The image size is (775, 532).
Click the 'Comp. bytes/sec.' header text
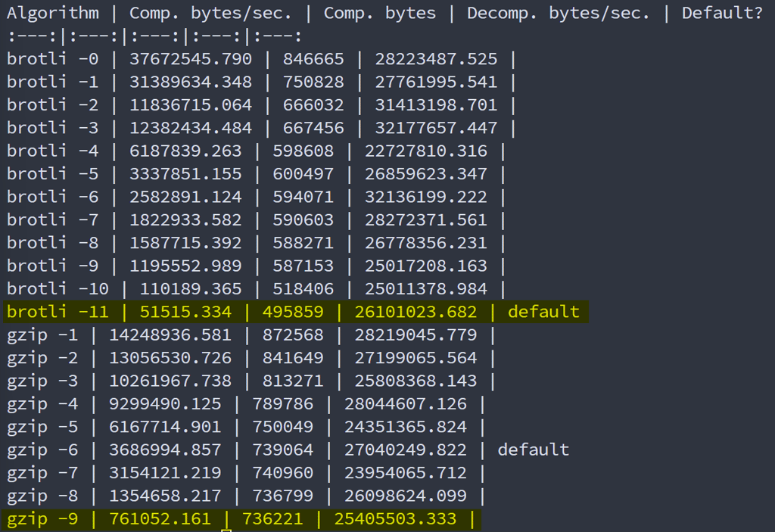coord(210,14)
